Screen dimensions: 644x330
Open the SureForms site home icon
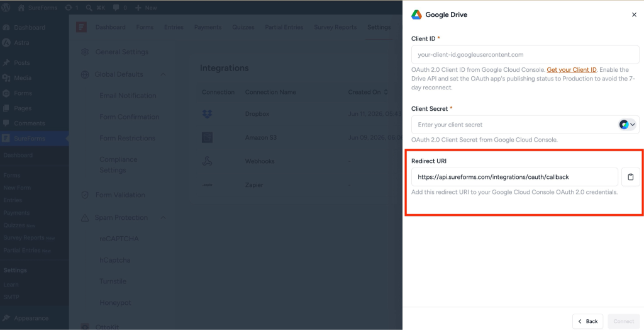21,8
